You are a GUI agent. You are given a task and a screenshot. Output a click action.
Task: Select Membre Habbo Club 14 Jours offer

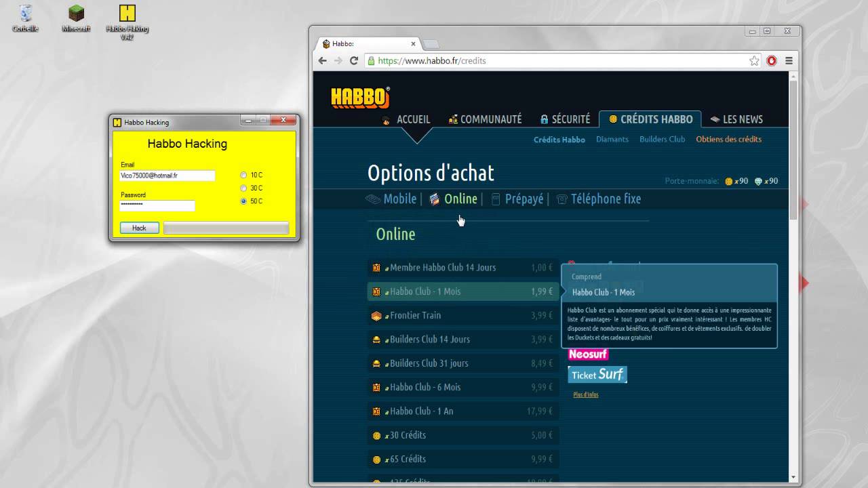point(463,268)
